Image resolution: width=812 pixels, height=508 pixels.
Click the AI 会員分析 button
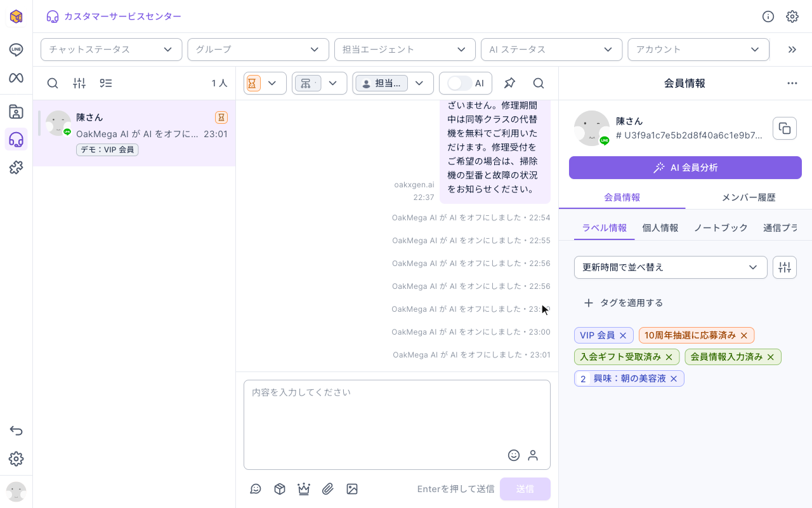coord(685,168)
